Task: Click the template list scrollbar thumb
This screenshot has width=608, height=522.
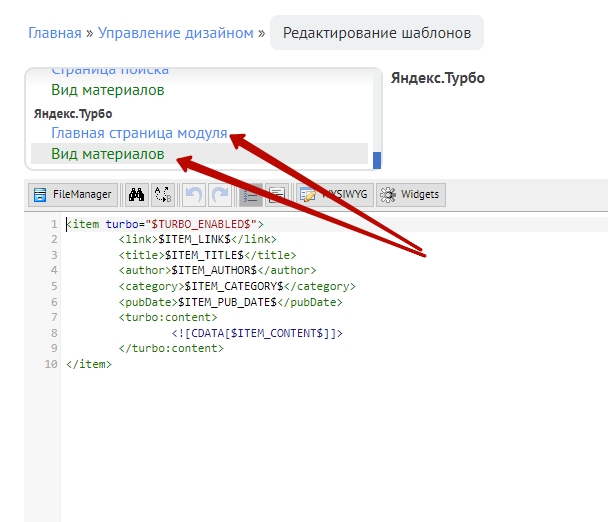Action: point(377,159)
